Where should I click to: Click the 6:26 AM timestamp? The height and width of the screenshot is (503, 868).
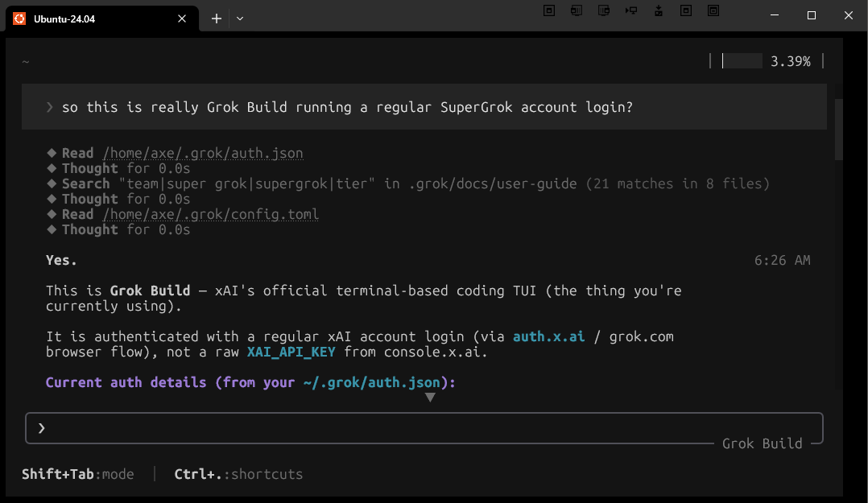pos(782,260)
